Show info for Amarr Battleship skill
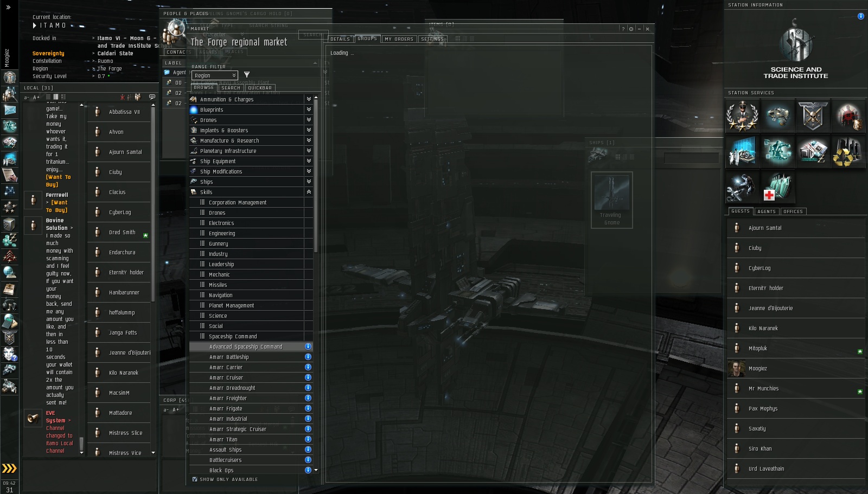This screenshot has width=868, height=494. pyautogui.click(x=308, y=357)
